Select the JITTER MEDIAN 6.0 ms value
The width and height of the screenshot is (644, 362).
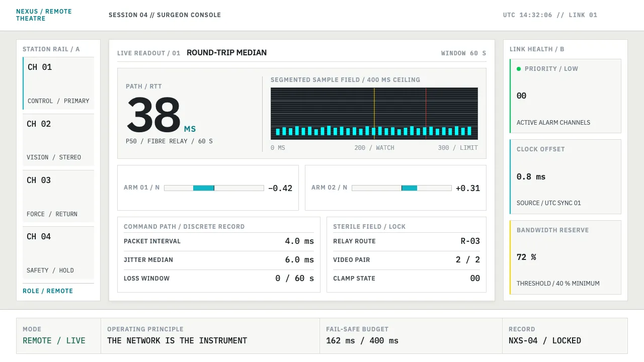299,260
